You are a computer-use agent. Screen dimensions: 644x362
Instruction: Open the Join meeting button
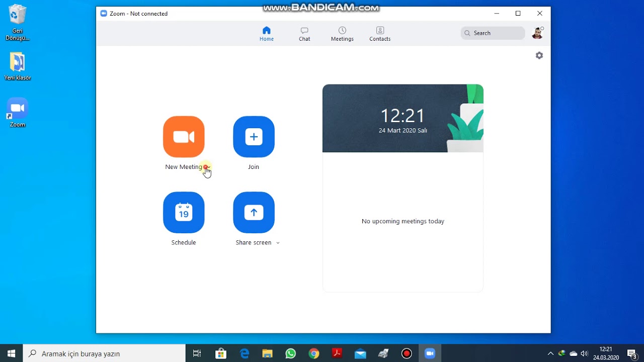point(254,137)
